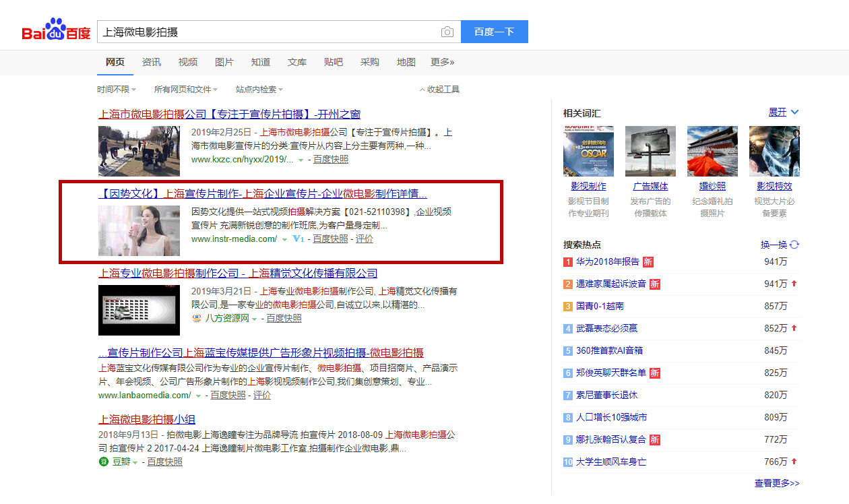
Task: Click up-arrow trend icon beside 武磊表态必须赢
Action: (x=794, y=328)
